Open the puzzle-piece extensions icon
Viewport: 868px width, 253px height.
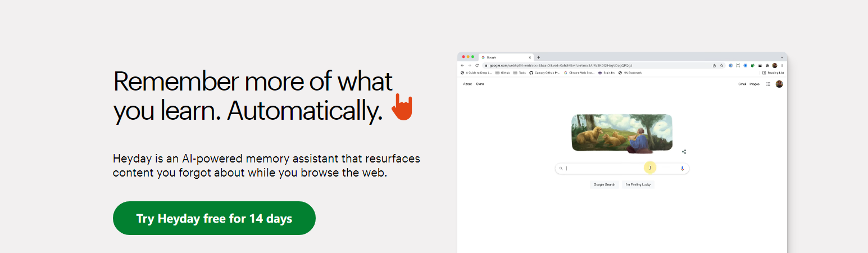767,65
